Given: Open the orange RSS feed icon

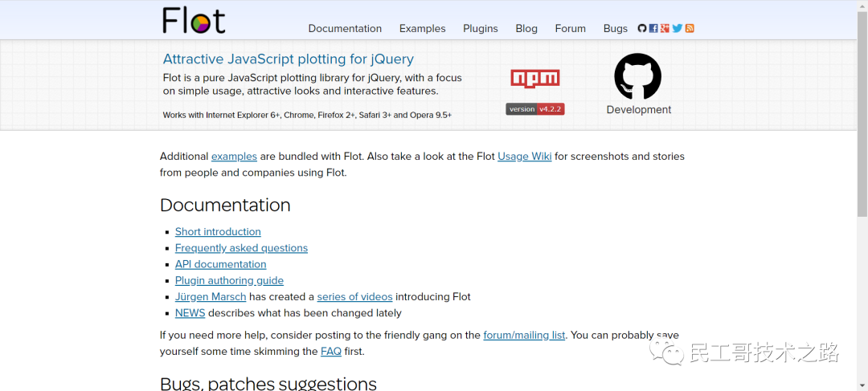Looking at the screenshot, I should tap(690, 28).
